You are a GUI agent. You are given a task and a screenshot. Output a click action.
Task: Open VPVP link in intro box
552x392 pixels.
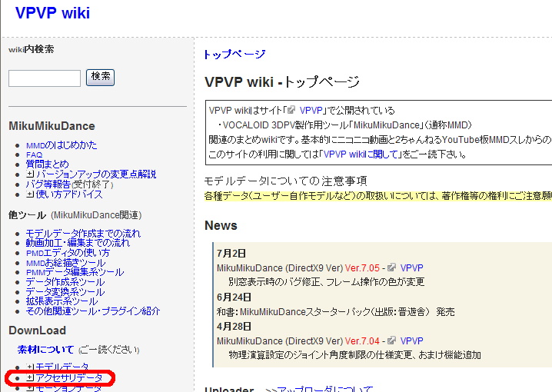point(311,111)
